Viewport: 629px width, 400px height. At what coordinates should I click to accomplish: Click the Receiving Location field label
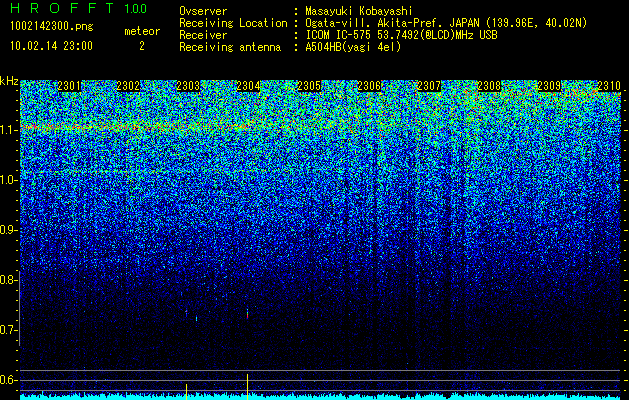coord(233,23)
